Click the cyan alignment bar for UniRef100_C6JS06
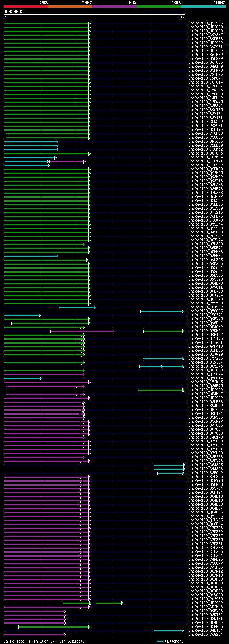Image resolution: width=229 pixels, height=644 pixels. pos(170,465)
